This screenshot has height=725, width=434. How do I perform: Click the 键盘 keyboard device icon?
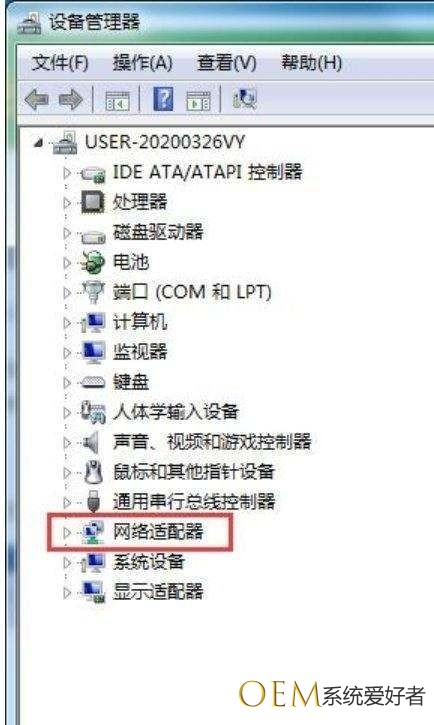tap(93, 382)
